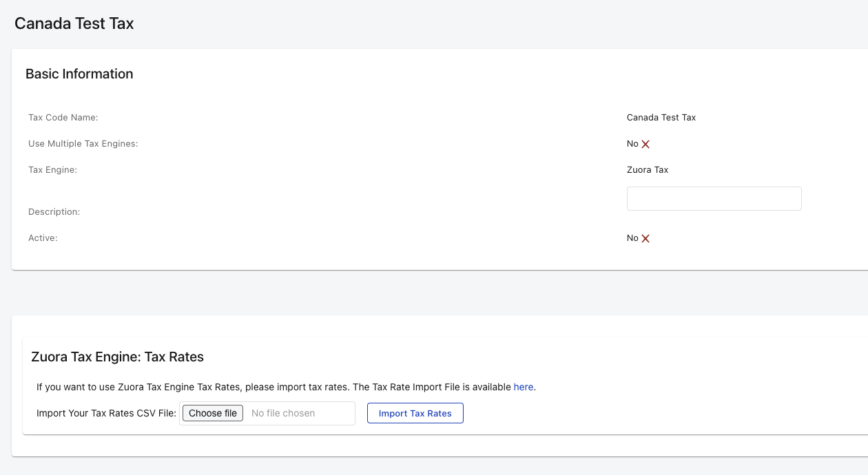Click the red X icon beside Active
868x475 pixels.
pos(645,238)
